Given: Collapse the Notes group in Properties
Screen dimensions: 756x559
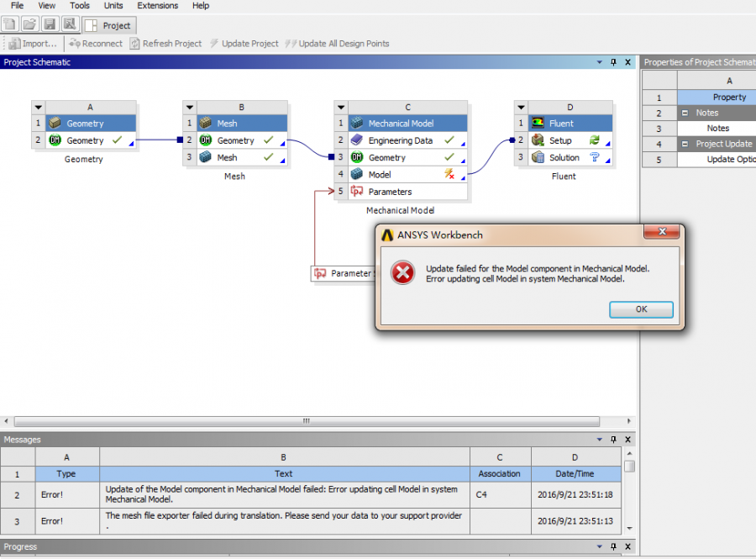Looking at the screenshot, I should [685, 113].
